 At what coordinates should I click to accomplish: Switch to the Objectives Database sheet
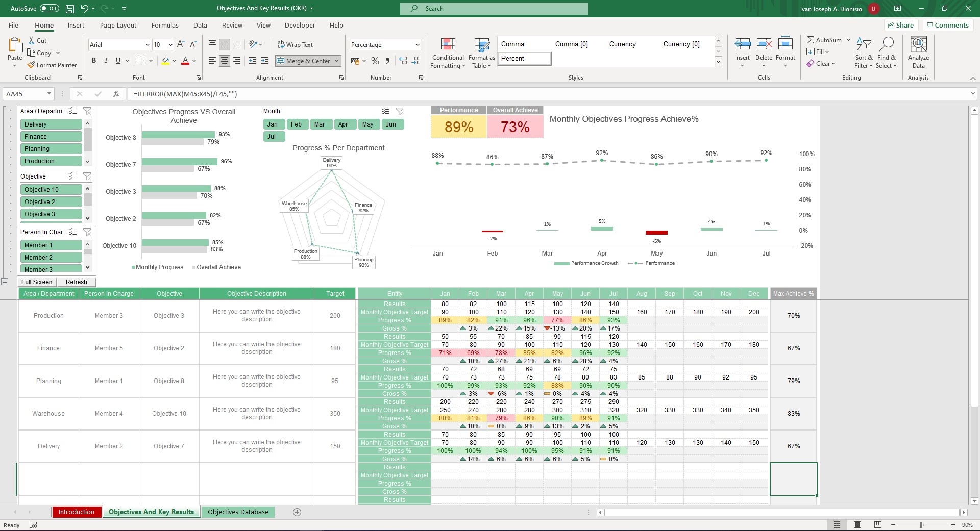[x=238, y=512]
